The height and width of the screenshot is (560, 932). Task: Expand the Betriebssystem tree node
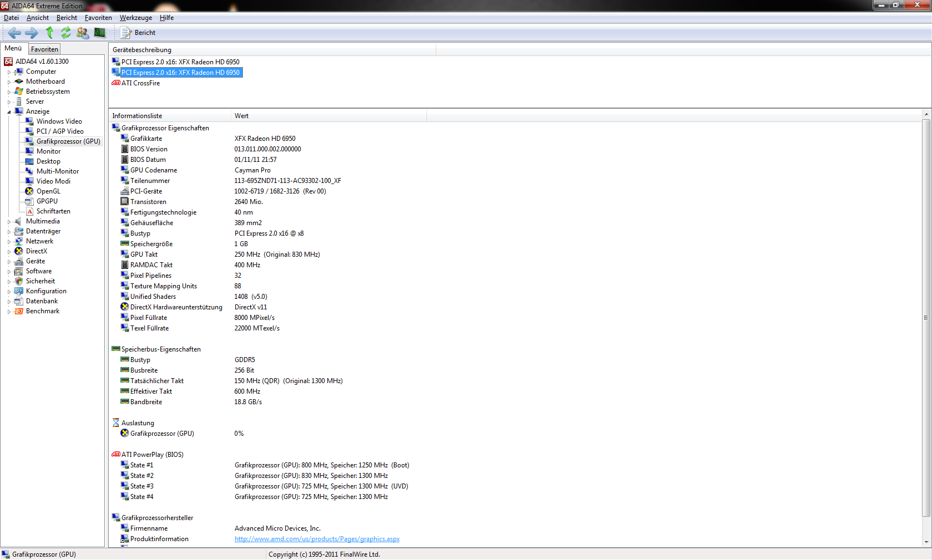point(9,92)
